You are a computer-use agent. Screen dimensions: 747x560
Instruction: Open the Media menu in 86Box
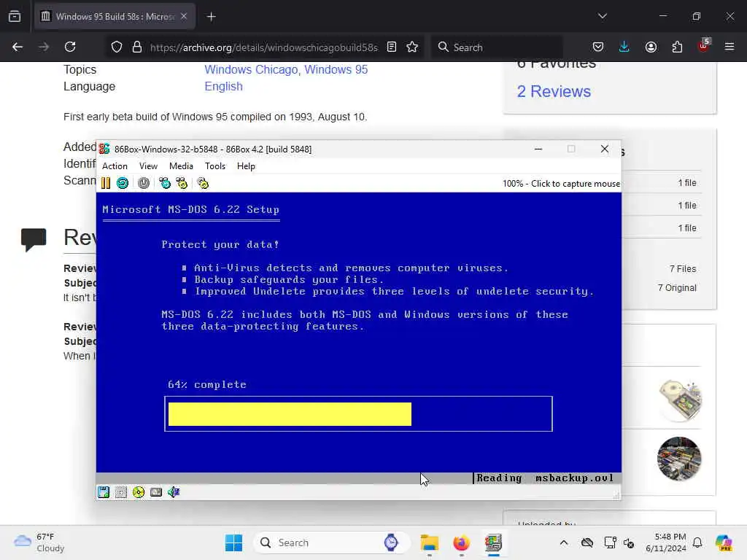181,166
